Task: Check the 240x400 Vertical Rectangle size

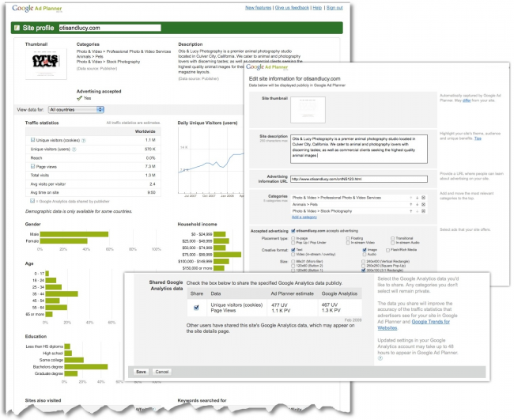Action: click(363, 262)
